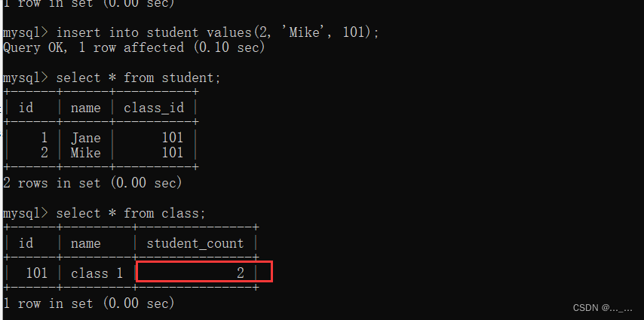The image size is (644, 320).
Task: Click the red-highlighted student_count value 2
Action: pos(240,273)
